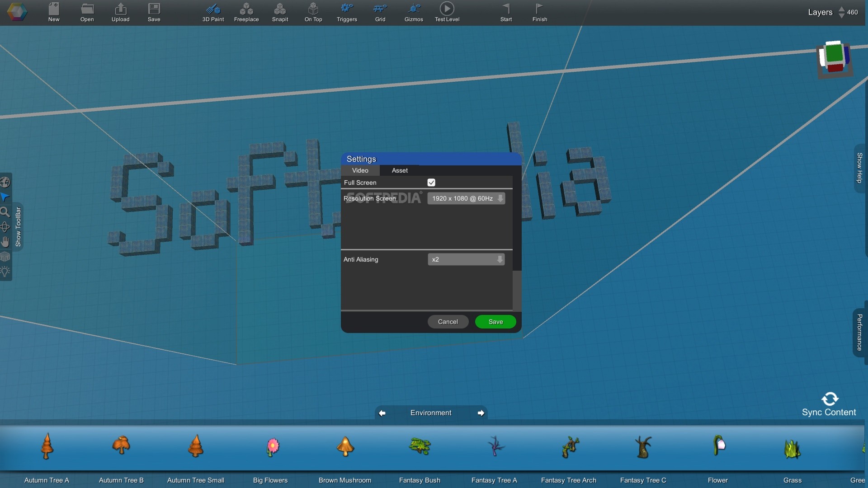Screen dimensions: 868x488
Task: Start Test Level playback
Action: pyautogui.click(x=447, y=12)
